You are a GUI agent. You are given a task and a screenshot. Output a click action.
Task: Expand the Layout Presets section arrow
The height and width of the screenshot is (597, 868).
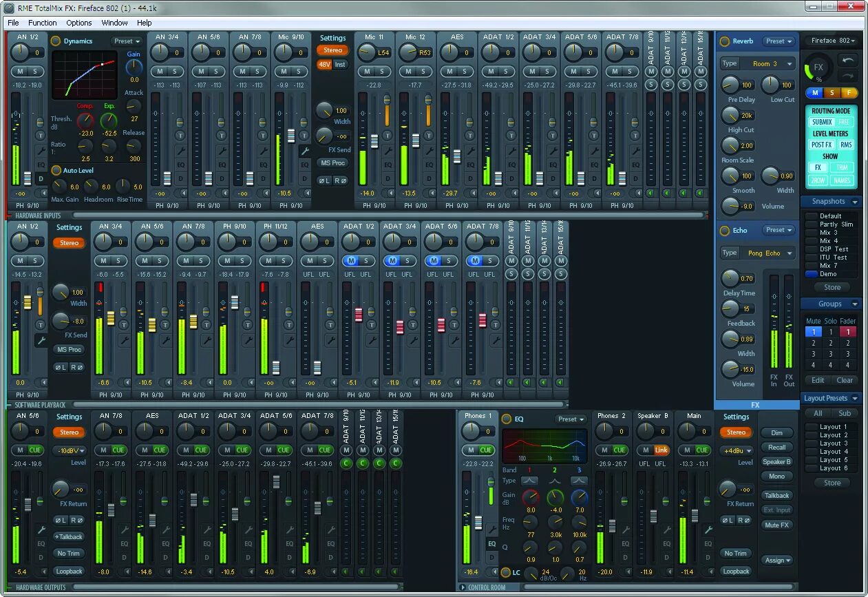coord(855,399)
